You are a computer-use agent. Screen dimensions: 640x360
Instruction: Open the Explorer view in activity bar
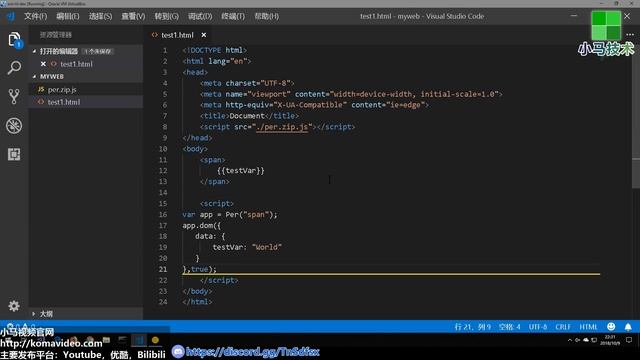(x=14, y=40)
